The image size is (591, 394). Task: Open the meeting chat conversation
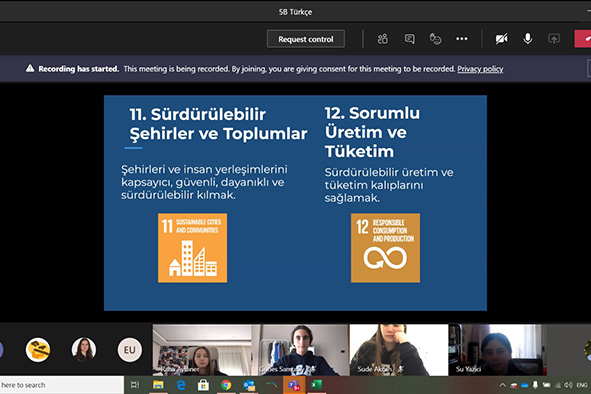(409, 39)
